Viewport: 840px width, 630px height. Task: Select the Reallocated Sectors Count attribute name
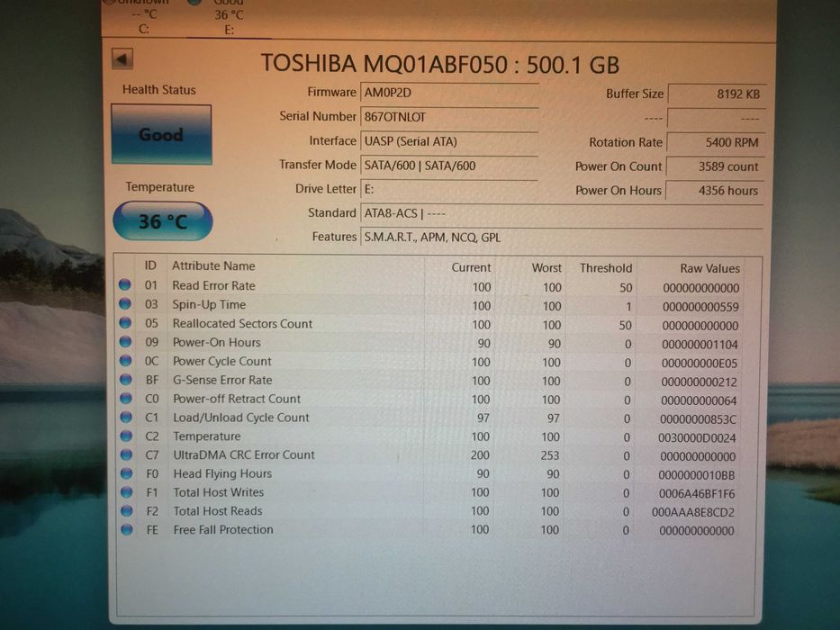coord(242,324)
